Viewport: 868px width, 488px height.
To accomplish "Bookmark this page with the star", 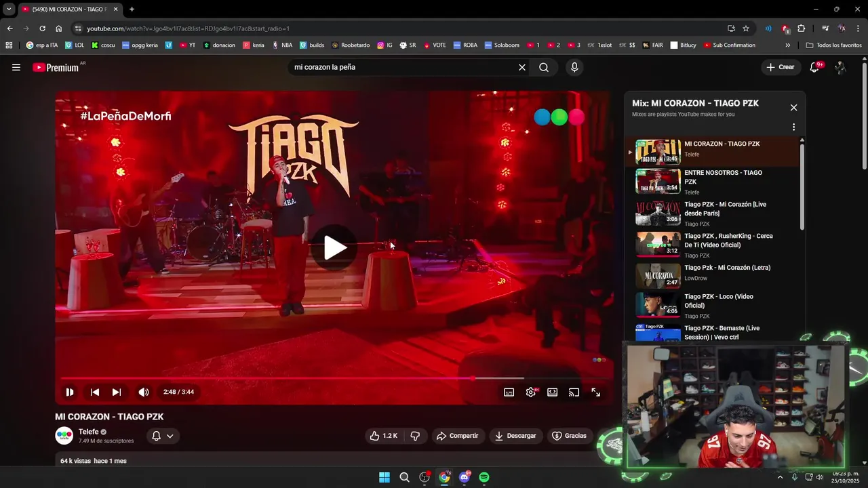I will point(746,28).
